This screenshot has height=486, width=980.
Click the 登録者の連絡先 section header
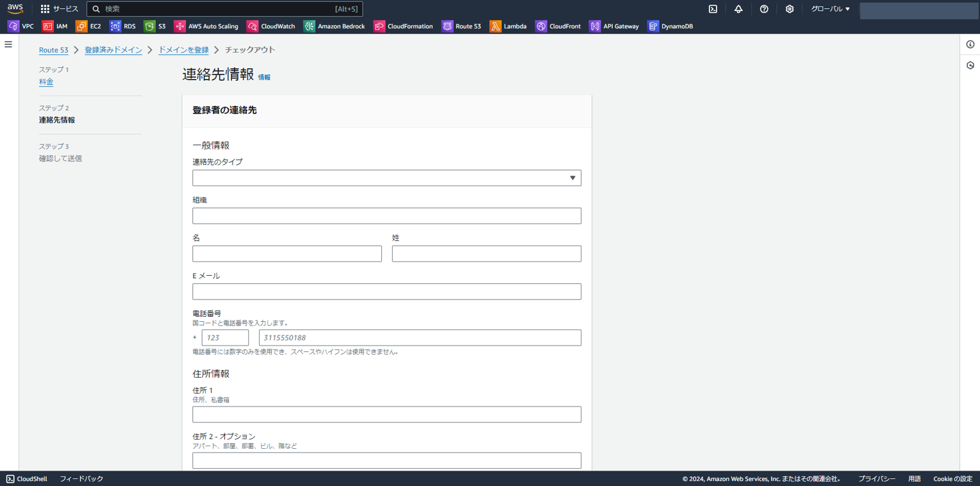224,110
